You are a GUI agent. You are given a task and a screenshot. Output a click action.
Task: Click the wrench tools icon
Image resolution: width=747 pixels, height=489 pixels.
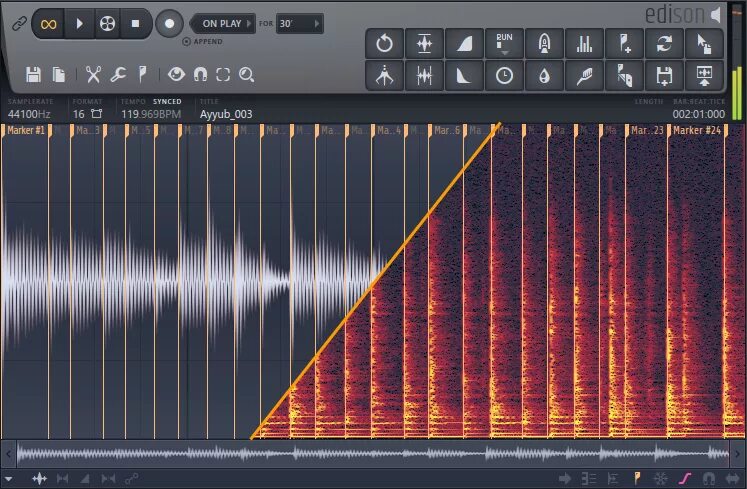tap(118, 75)
